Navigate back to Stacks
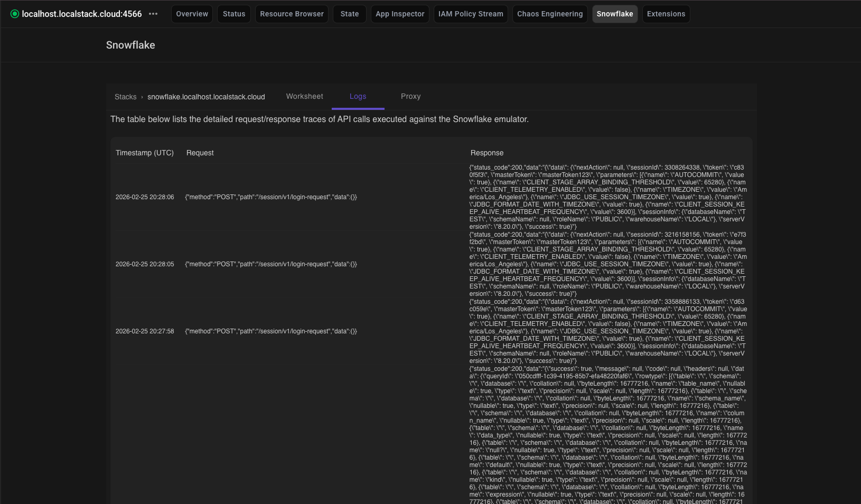Viewport: 861px width, 504px height. click(126, 97)
